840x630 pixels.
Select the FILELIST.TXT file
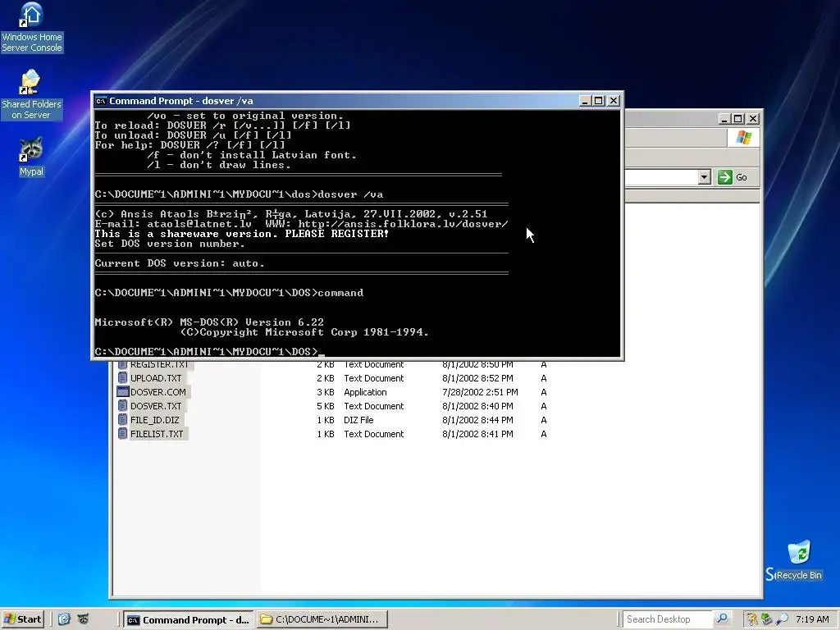[x=157, y=434]
